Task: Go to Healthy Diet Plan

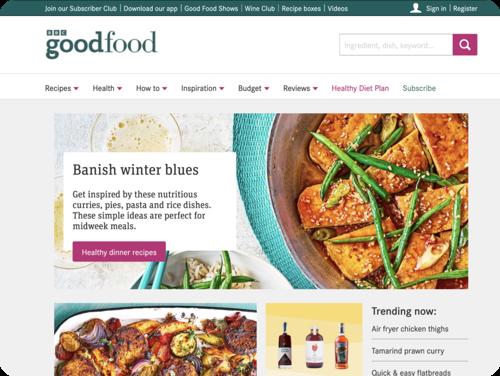Action: (x=360, y=88)
